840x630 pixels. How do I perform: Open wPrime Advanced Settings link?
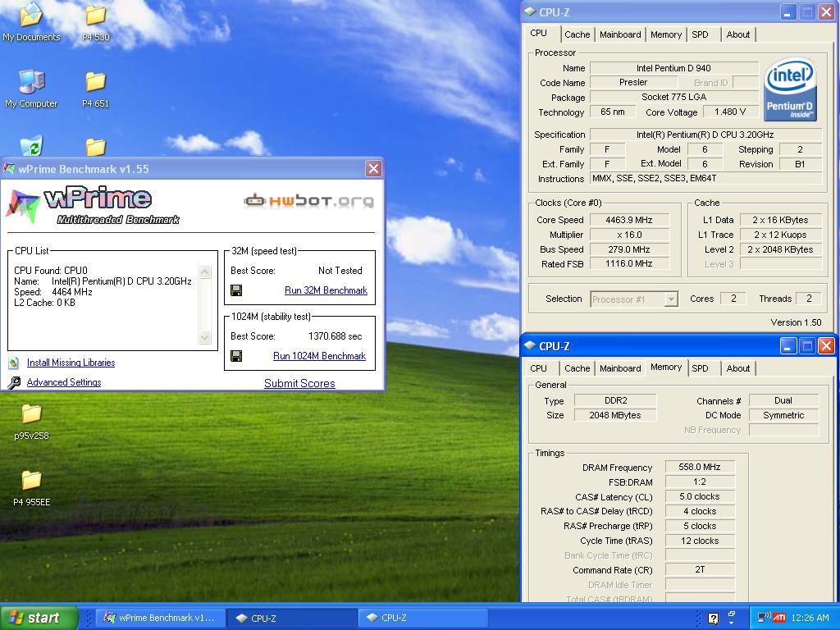(x=64, y=382)
